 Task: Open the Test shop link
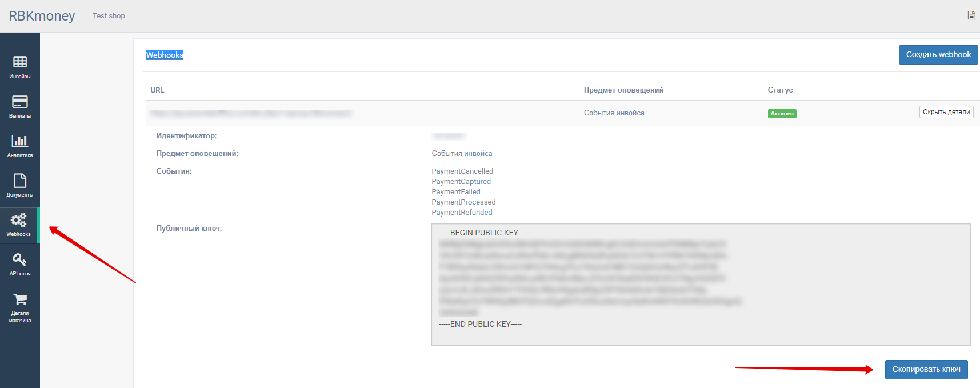pos(109,16)
